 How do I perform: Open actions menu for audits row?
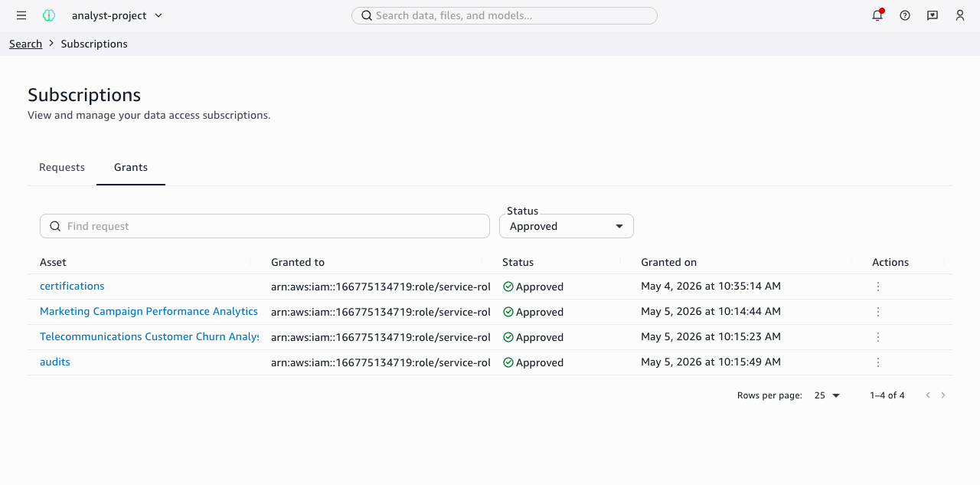(878, 362)
